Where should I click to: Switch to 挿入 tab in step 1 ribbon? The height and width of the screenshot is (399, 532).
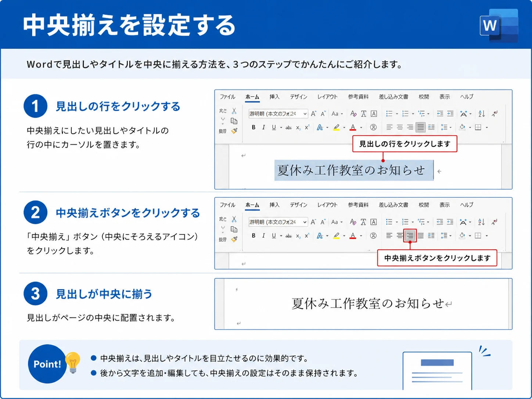[x=274, y=97]
